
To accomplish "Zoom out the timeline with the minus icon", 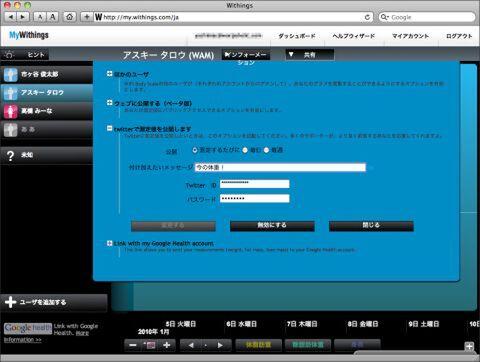I will tap(133, 345).
